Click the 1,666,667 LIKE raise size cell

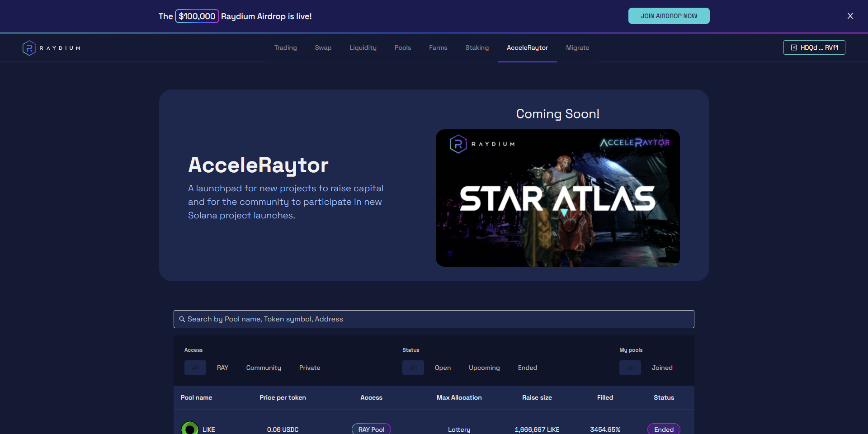tap(537, 429)
